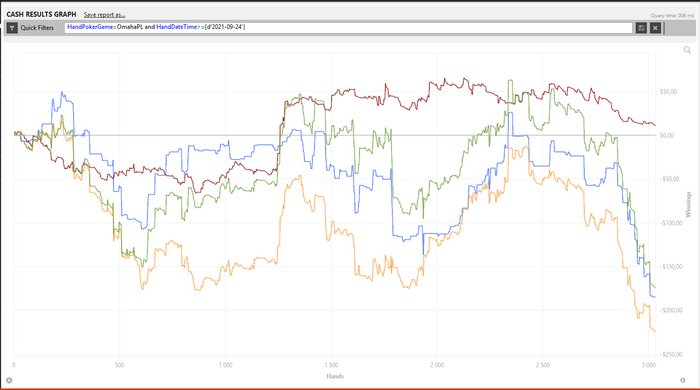The height and width of the screenshot is (390, 700).
Task: Select the 'CASH RESULTS GRAPH' title
Action: click(41, 14)
